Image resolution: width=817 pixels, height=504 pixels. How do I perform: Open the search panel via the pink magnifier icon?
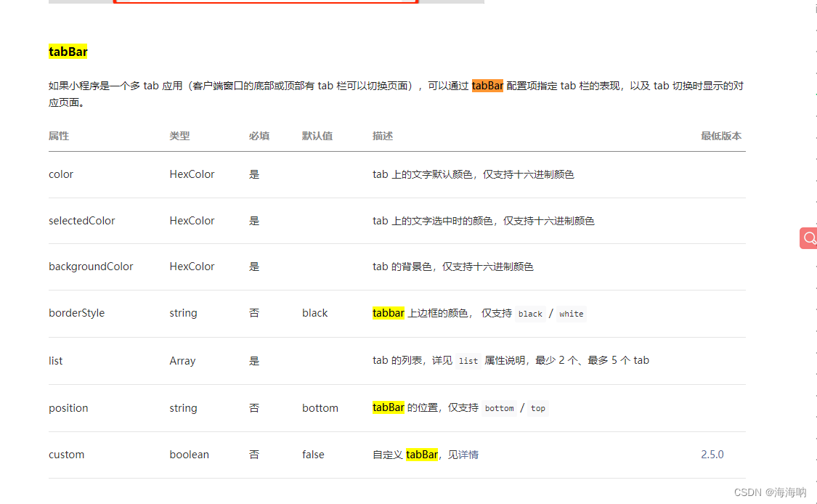click(808, 238)
